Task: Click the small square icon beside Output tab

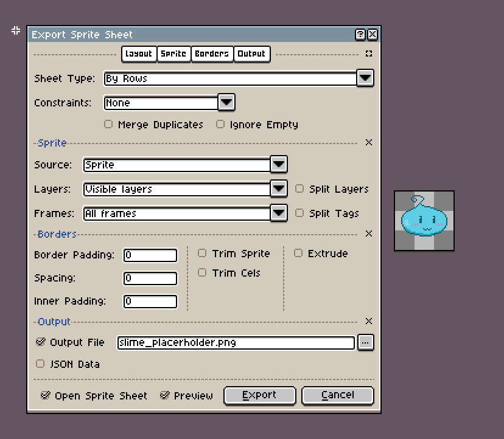Action: click(368, 54)
